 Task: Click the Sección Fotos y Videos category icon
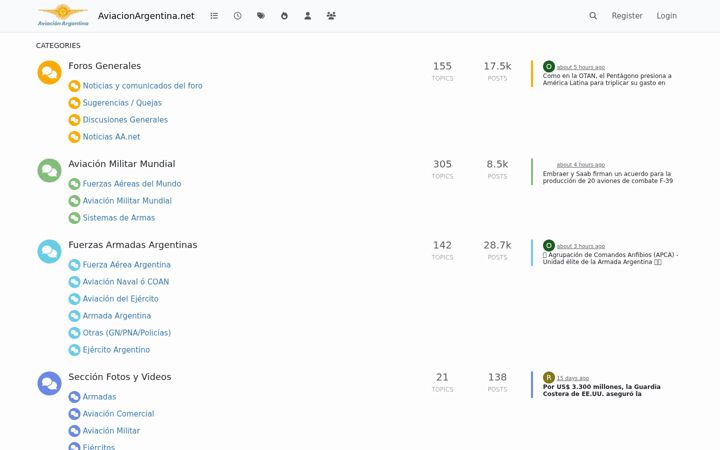coord(49,383)
